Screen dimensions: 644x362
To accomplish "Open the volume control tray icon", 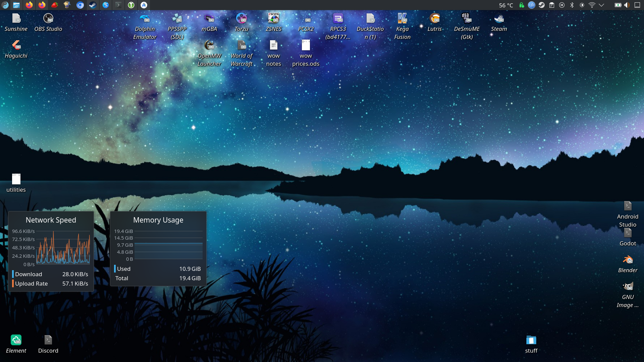I will click(x=627, y=5).
